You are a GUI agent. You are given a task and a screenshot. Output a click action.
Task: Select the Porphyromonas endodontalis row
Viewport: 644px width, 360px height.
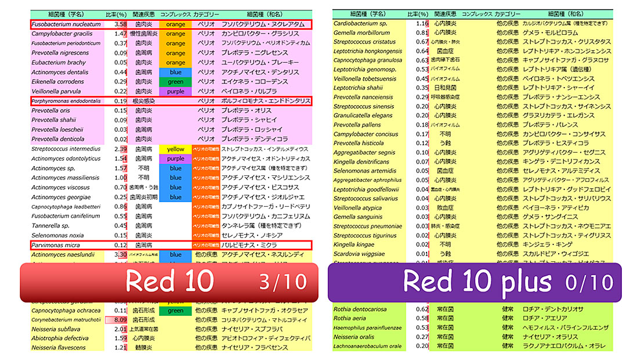(171, 100)
